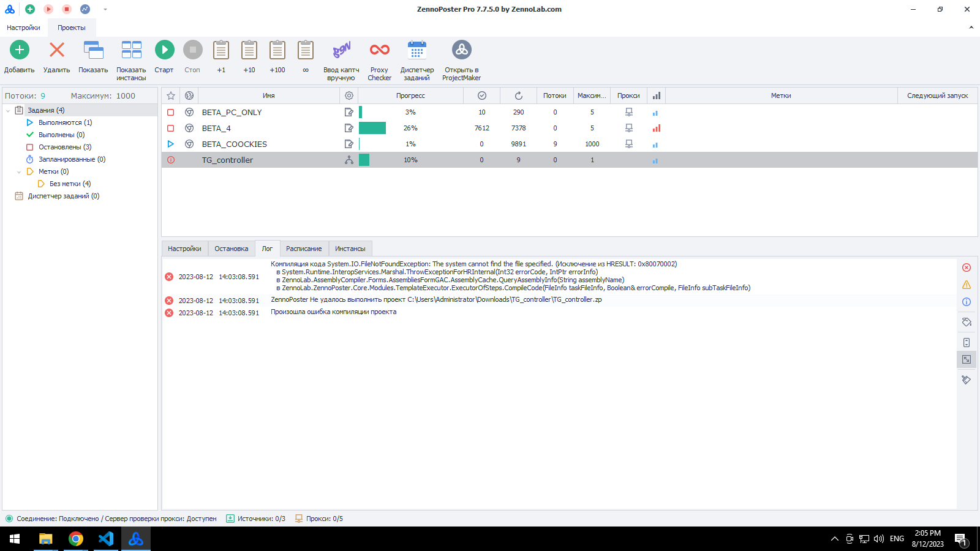Viewport: 980px width, 551px height.
Task: Collapse the Метки (0) tree node
Action: point(19,172)
